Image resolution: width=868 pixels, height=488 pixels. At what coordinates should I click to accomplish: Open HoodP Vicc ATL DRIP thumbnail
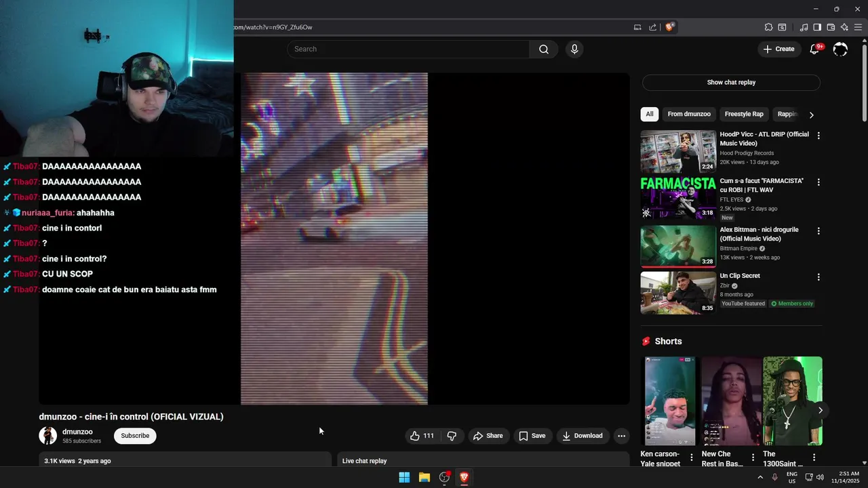(678, 151)
